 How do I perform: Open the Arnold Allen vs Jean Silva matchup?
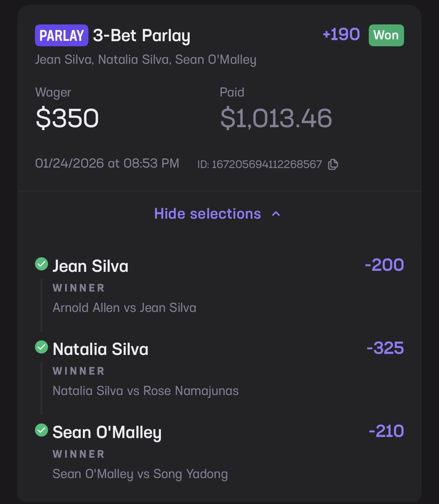(x=124, y=308)
